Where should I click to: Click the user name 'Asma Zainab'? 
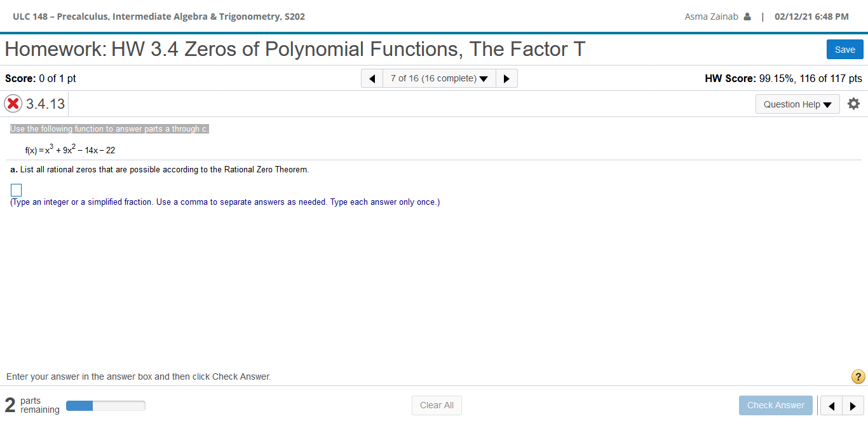point(711,17)
